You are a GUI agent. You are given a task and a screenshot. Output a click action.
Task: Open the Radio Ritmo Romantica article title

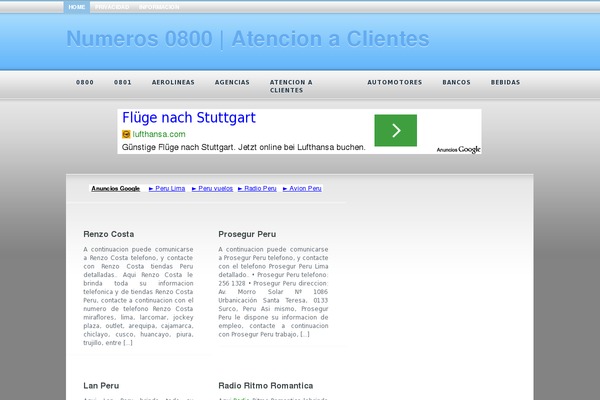tap(266, 385)
